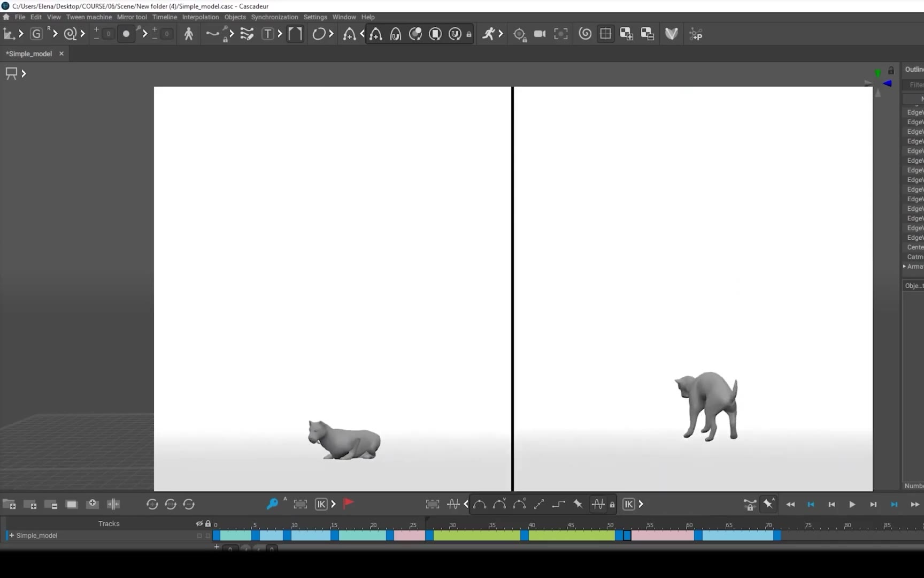
Task: Open the Synchronization menu
Action: (274, 17)
